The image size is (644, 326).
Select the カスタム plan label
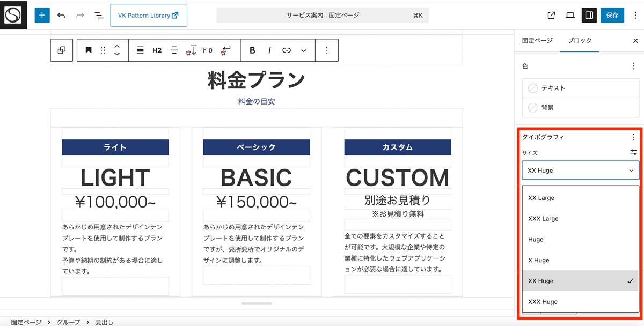coord(398,147)
